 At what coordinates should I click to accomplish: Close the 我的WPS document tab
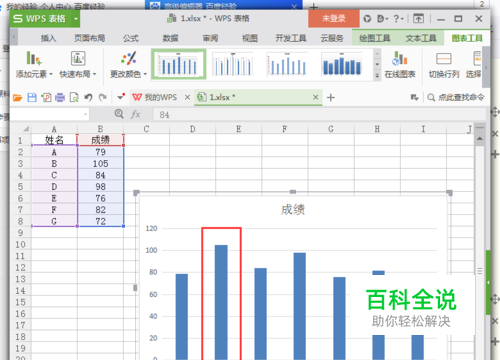pyautogui.click(x=187, y=97)
